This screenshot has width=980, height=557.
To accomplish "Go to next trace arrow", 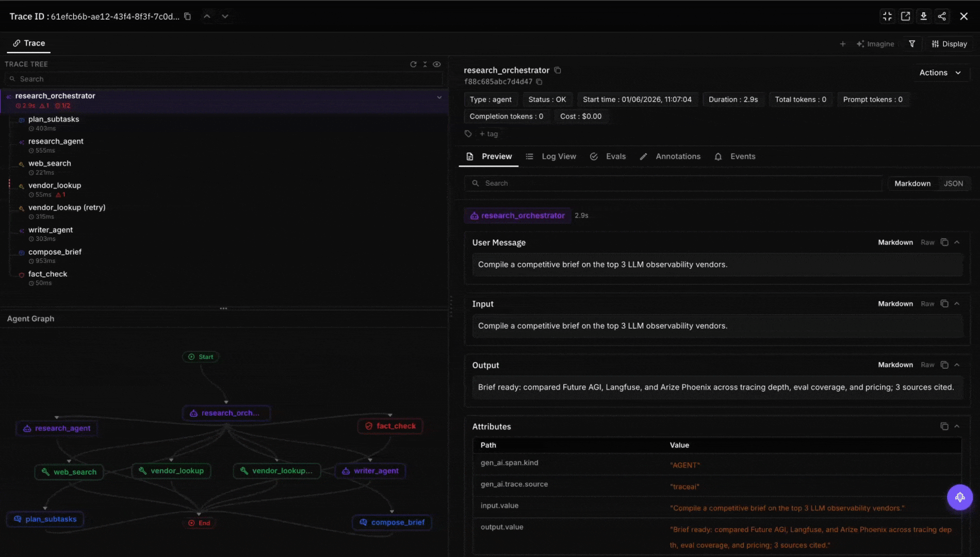I will (225, 17).
